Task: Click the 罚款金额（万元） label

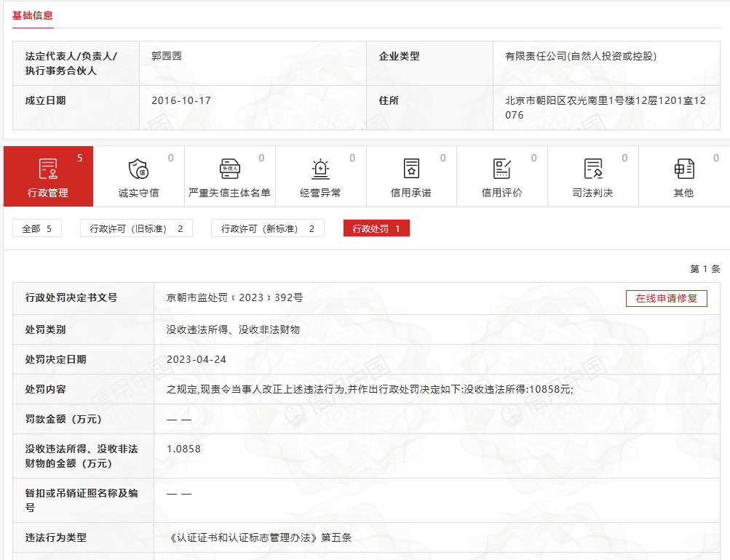Action: (63, 419)
